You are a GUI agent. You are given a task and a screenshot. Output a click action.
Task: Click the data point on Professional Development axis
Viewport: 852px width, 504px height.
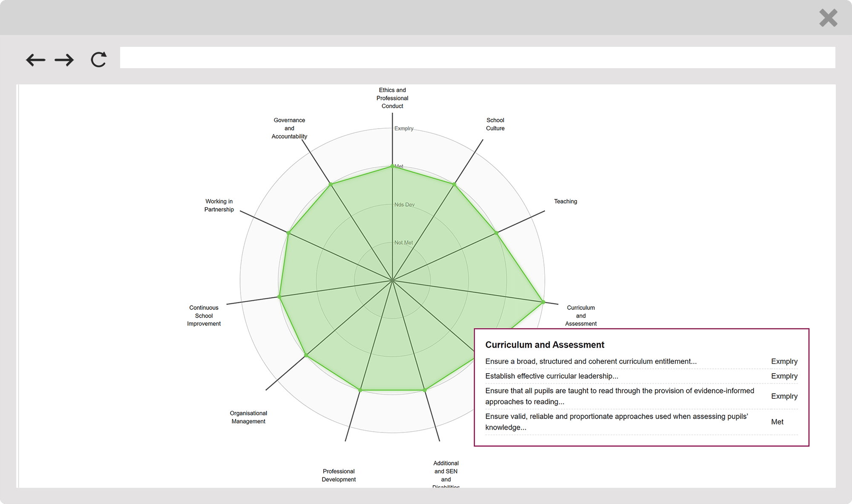360,390
